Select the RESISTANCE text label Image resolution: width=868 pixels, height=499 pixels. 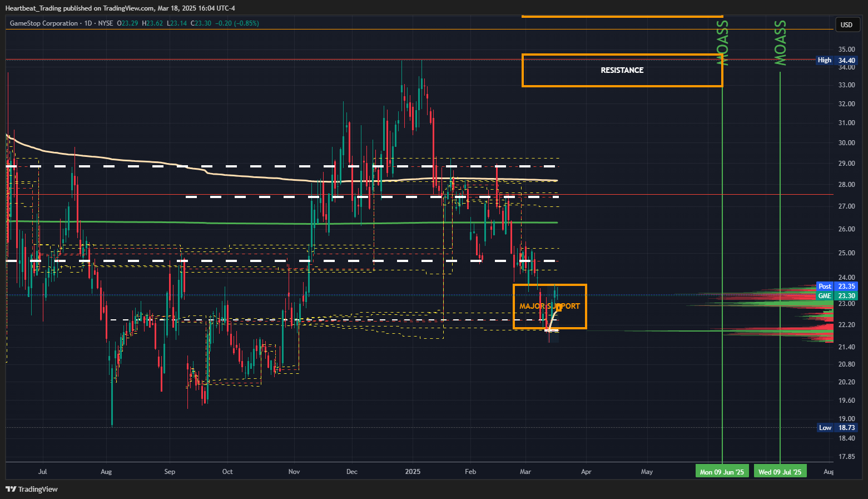(x=622, y=70)
